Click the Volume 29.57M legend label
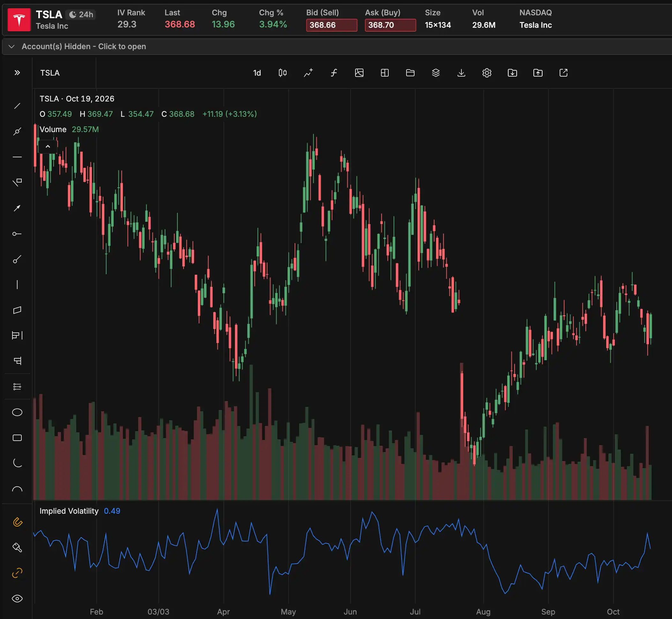The height and width of the screenshot is (619, 672). click(x=69, y=129)
